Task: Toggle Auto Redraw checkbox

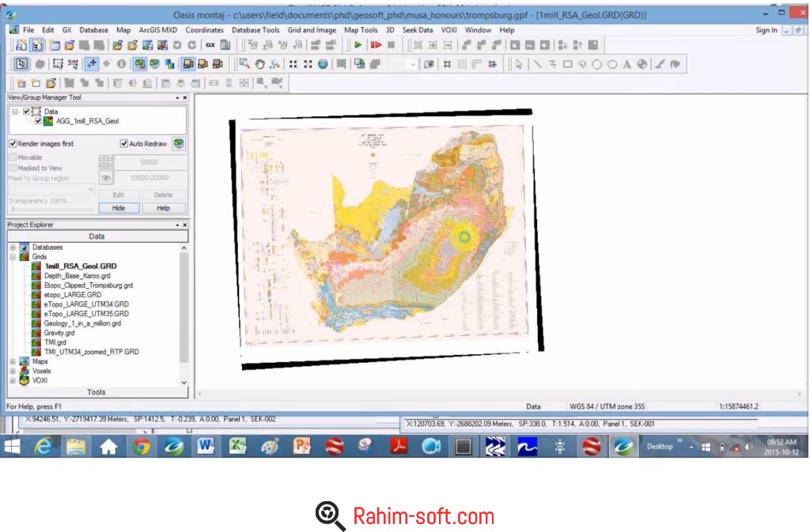Action: tap(124, 143)
